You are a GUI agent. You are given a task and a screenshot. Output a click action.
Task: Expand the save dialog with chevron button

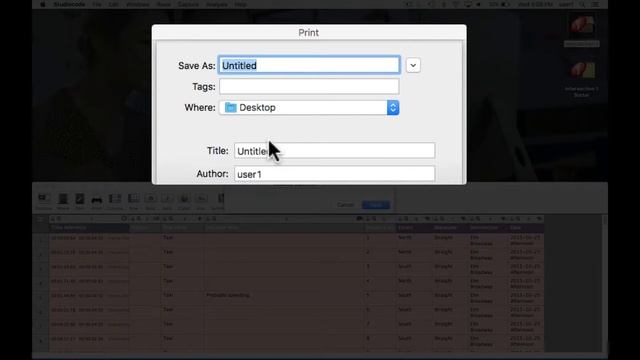413,65
